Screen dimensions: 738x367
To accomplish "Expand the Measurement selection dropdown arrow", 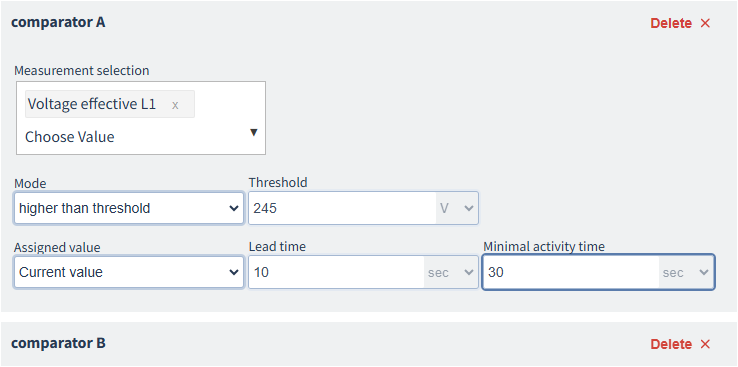I will [x=253, y=132].
